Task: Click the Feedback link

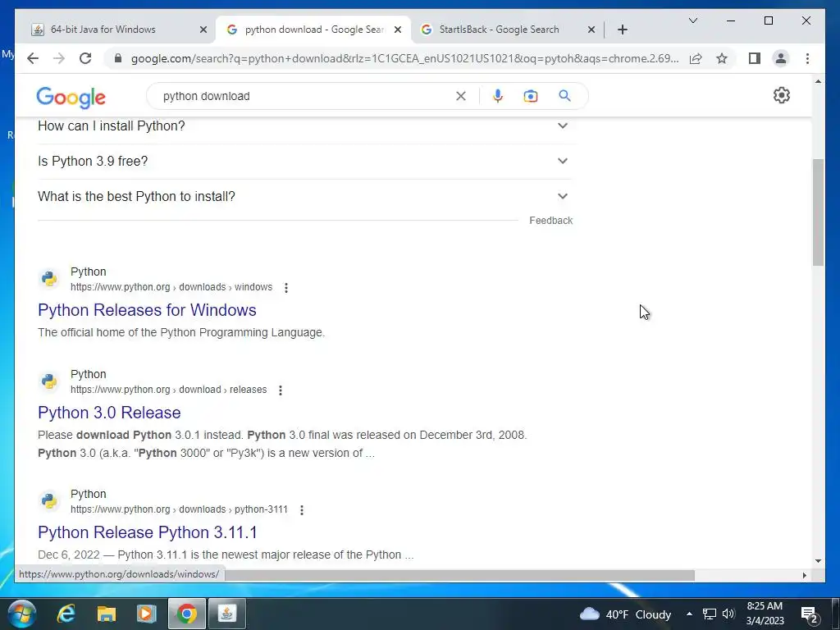Action: point(550,221)
